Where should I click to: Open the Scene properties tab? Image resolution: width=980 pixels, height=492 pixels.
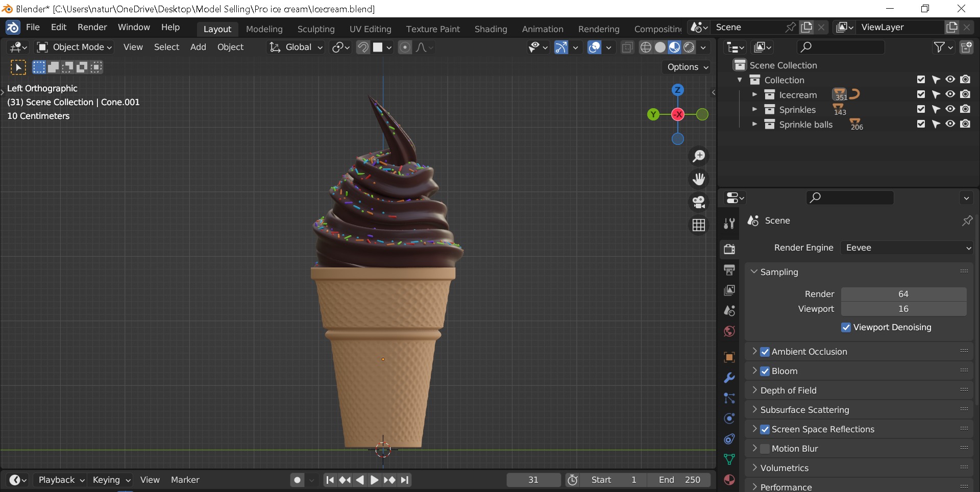(x=729, y=310)
